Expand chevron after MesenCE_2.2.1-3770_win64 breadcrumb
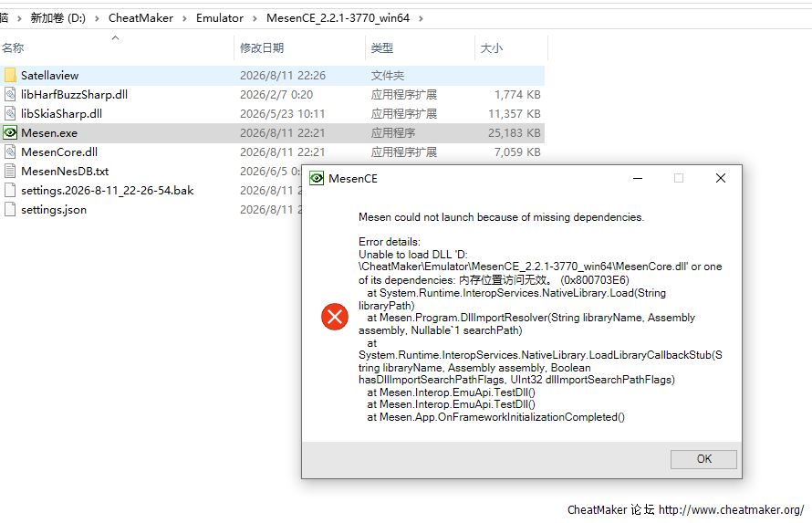The width and height of the screenshot is (812, 523). [421, 18]
